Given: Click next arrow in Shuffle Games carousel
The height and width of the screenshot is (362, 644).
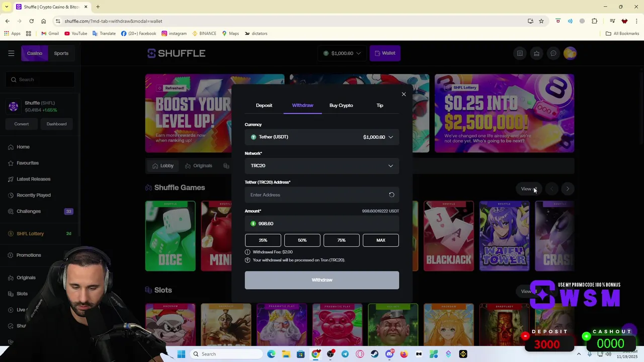Looking at the screenshot, I should tap(568, 189).
